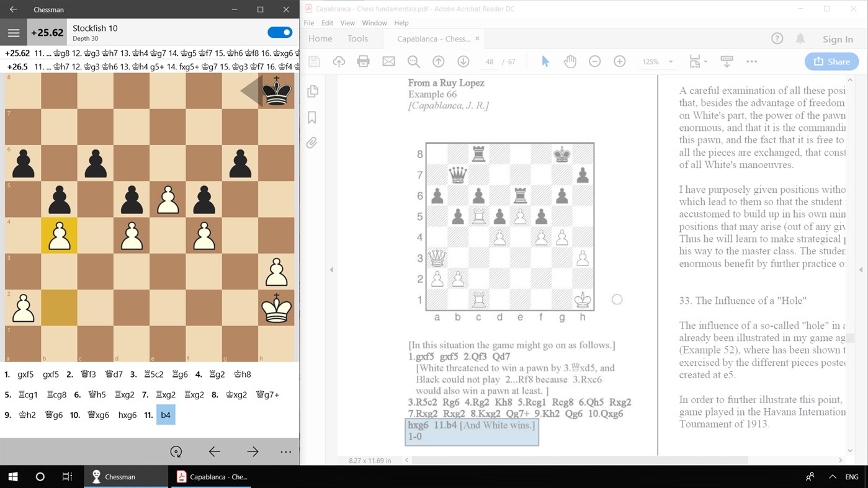Click the Sign In link
Viewport: 868px width, 488px height.
coord(838,38)
